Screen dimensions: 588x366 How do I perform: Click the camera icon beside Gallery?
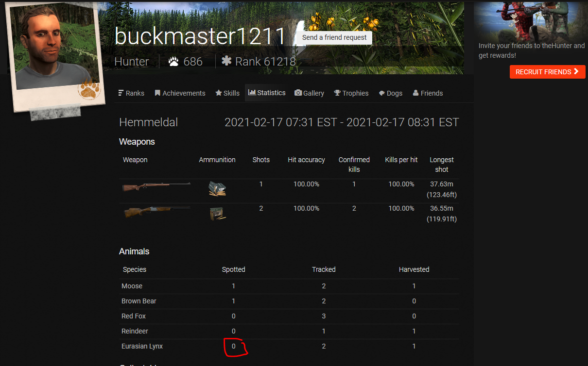click(298, 93)
